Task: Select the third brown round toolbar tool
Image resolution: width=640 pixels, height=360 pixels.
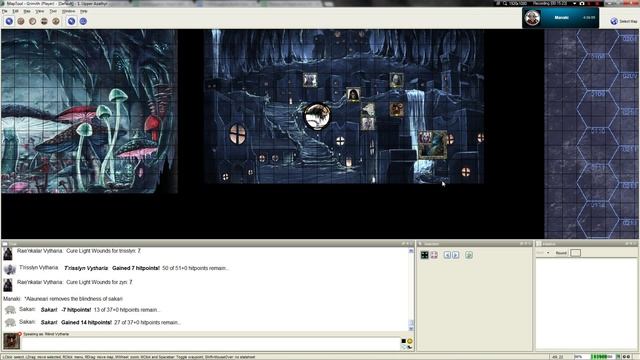Action: click(x=33, y=21)
